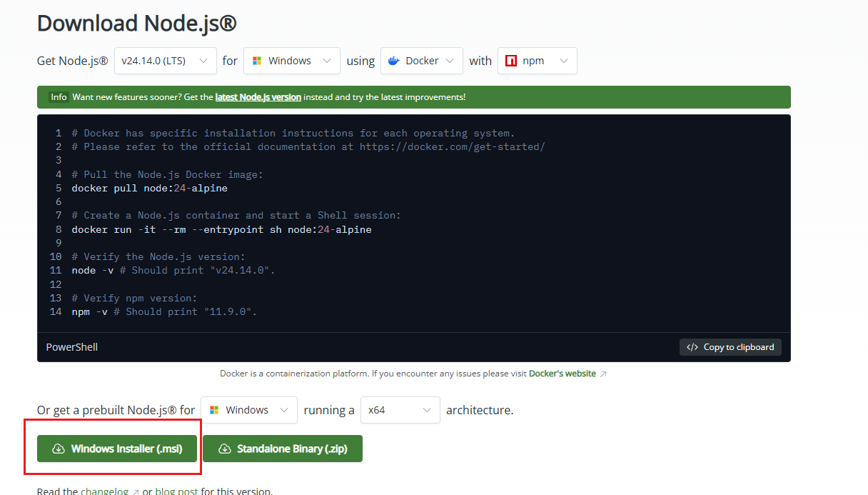868x495 pixels.
Task: Click the comment '# Verify the Node.js version:'
Action: pos(158,257)
